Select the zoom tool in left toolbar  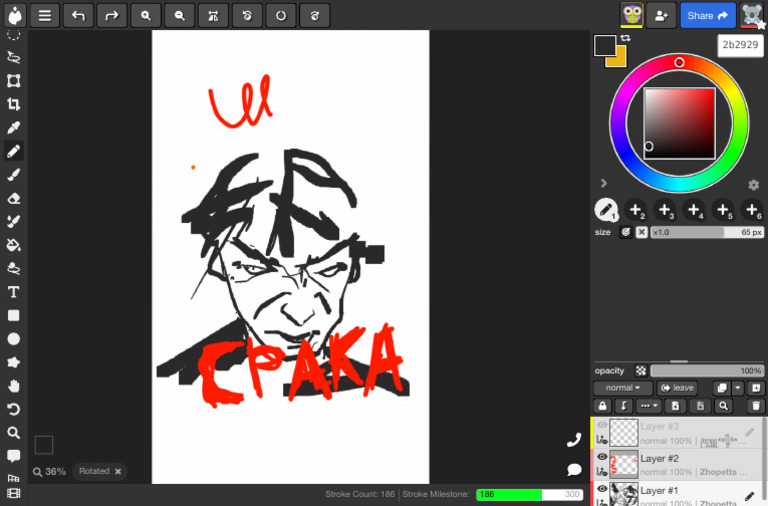tap(14, 433)
